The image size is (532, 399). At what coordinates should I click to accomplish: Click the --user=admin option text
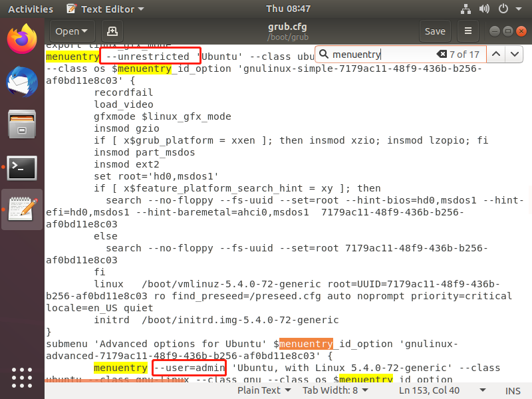[190, 368]
